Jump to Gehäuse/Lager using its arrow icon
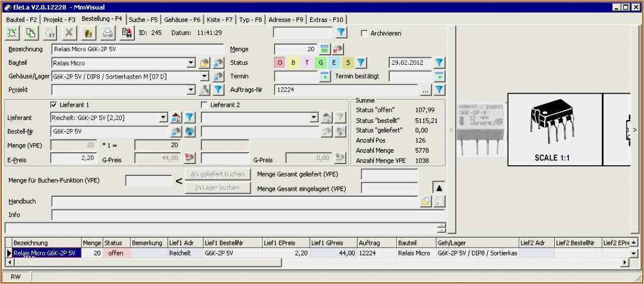The height and width of the screenshot is (284, 644). tap(219, 77)
